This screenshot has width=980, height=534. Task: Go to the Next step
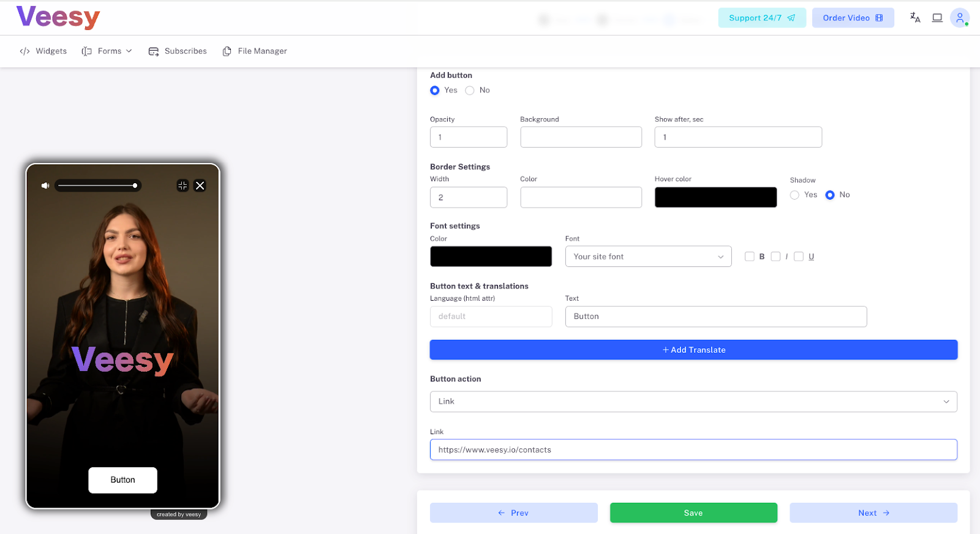[x=873, y=513]
